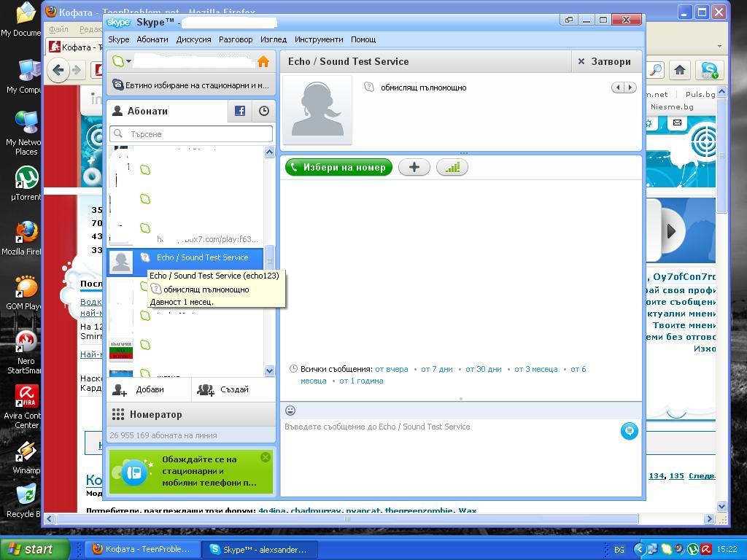Open the Номератор dial pad
Screen dimensions: 747x560
191,414
